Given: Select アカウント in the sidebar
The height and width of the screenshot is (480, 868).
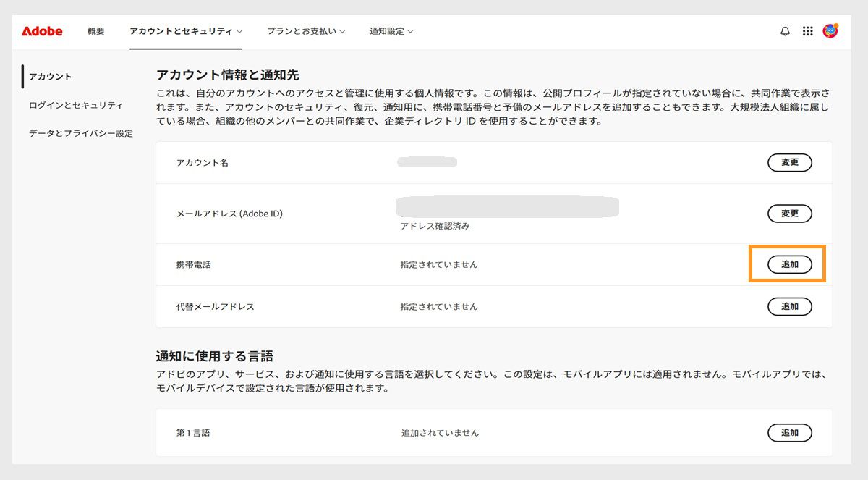Looking at the screenshot, I should click(49, 75).
